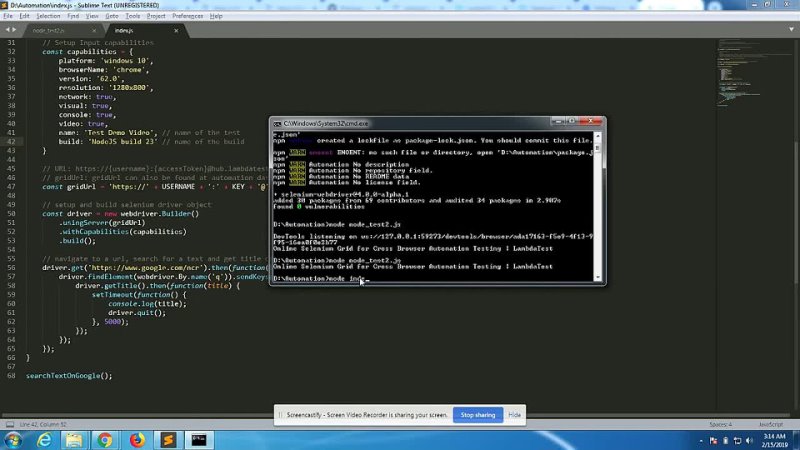Click the Stop sharing button
This screenshot has width=800, height=450.
point(478,415)
